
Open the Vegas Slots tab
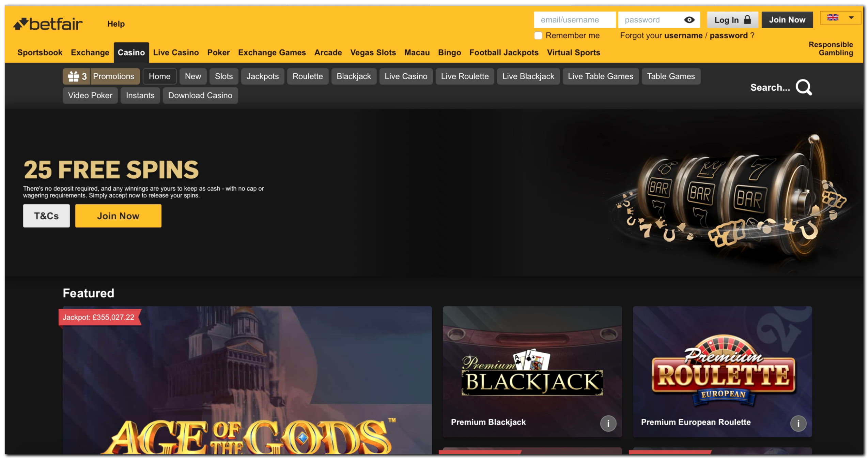coord(373,53)
